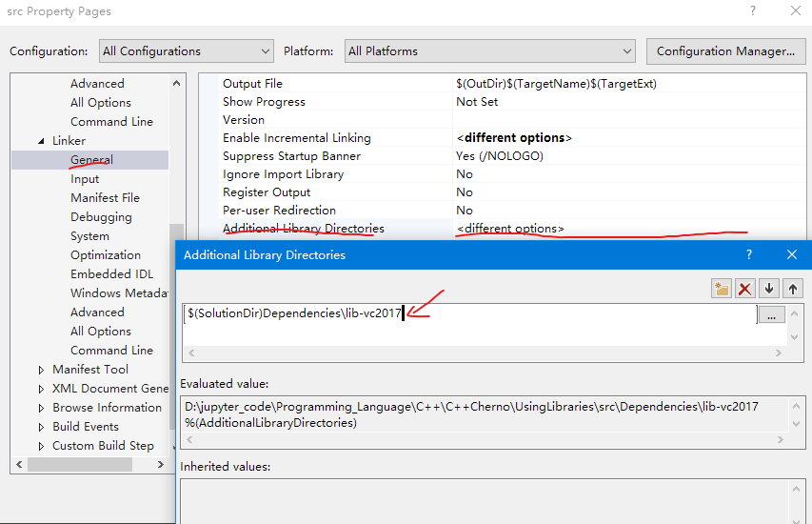The height and width of the screenshot is (524, 812).
Task: Click Per-user Redirection property
Action: click(x=279, y=211)
